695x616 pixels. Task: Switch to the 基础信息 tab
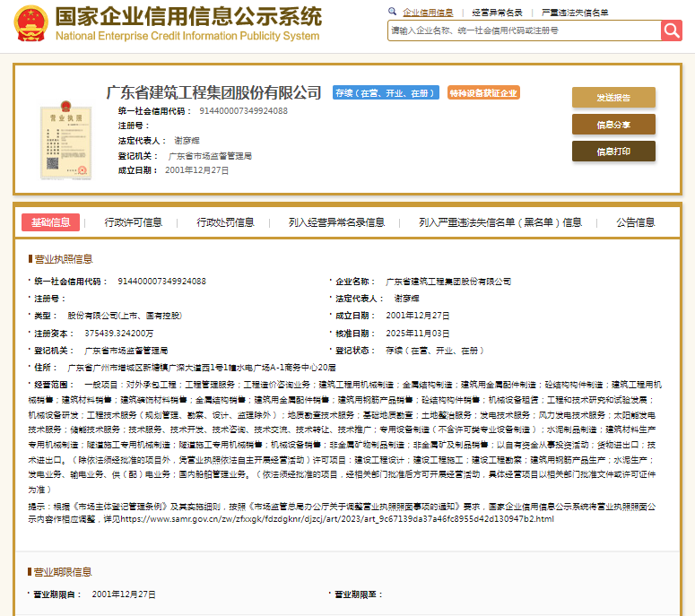pos(50,222)
